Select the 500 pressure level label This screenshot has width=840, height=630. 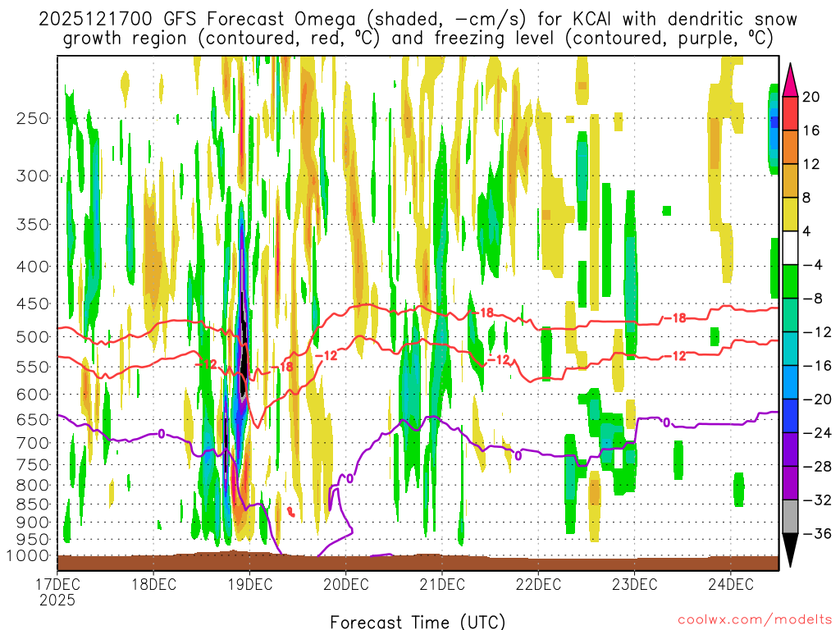coord(33,337)
